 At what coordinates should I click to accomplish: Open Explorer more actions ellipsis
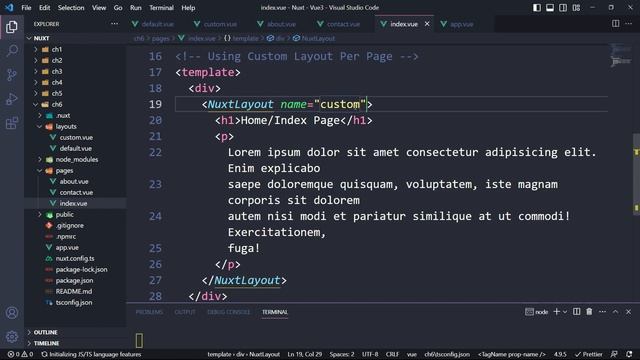[x=114, y=24]
